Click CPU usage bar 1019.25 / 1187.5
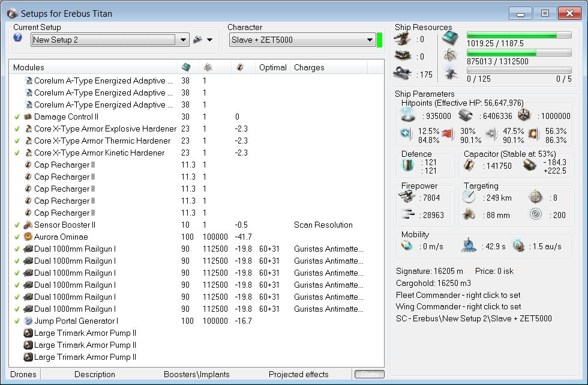 click(x=519, y=35)
